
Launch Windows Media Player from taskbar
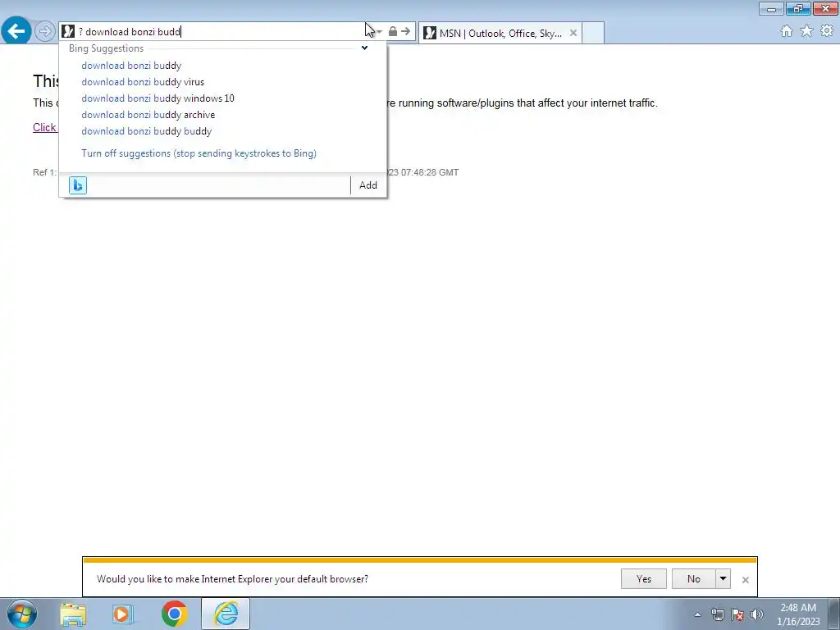[122, 614]
